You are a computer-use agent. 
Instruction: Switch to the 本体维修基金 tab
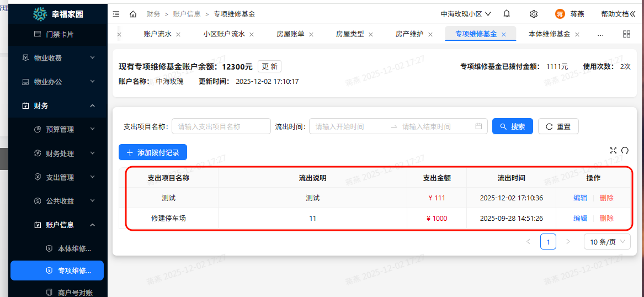point(550,34)
